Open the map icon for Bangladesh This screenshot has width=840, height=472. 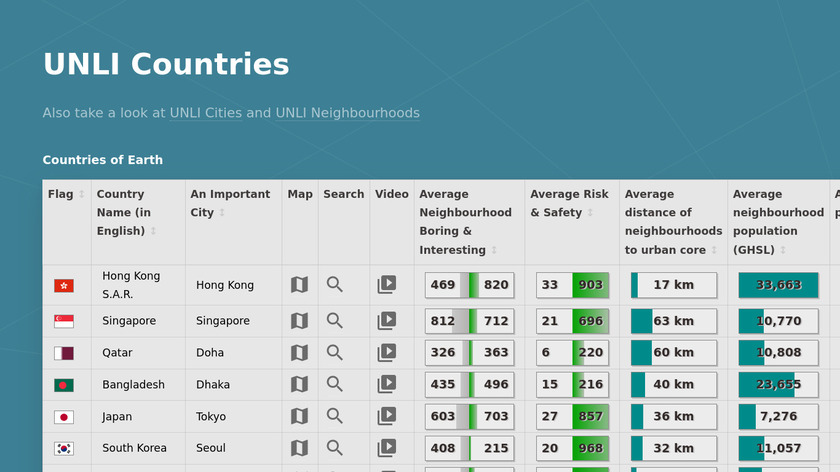click(299, 385)
